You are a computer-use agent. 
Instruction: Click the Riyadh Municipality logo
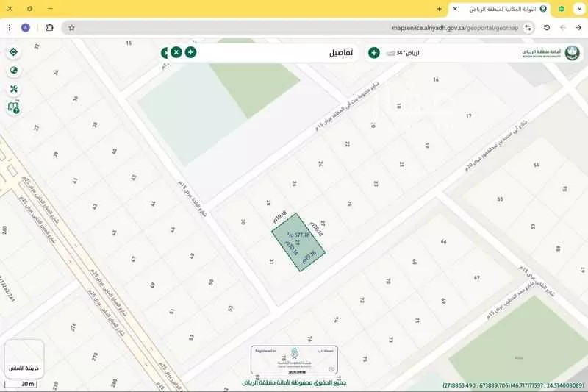click(x=542, y=53)
